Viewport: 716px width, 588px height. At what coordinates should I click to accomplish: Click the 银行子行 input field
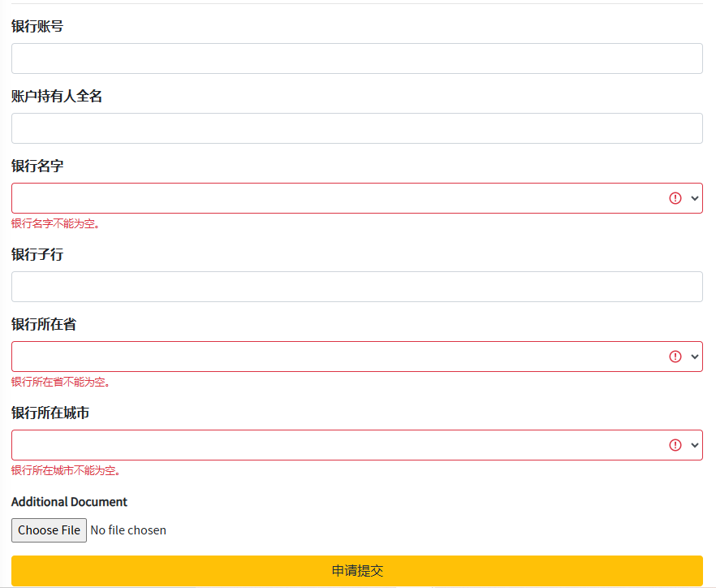(x=356, y=287)
